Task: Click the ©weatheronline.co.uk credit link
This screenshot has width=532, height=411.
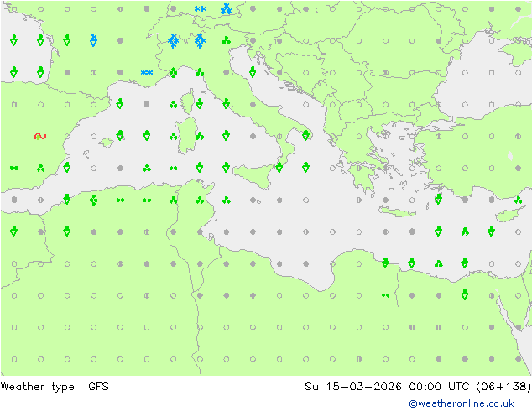Action: tap(461, 403)
